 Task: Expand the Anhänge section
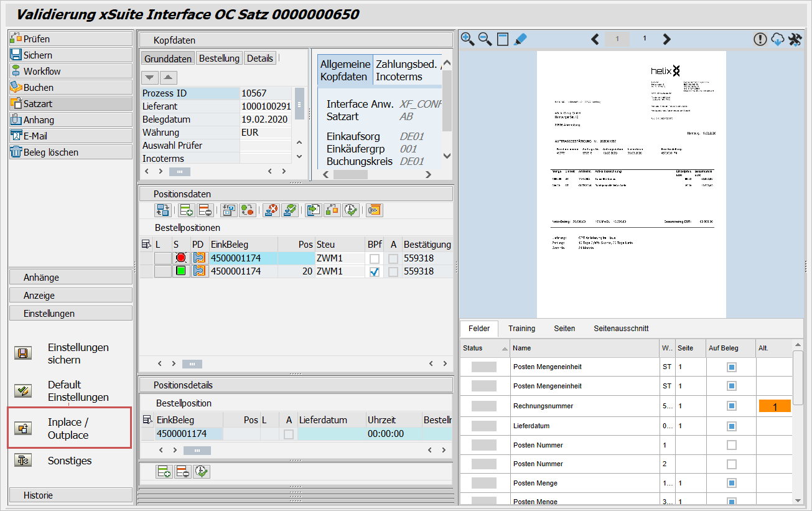pos(71,278)
